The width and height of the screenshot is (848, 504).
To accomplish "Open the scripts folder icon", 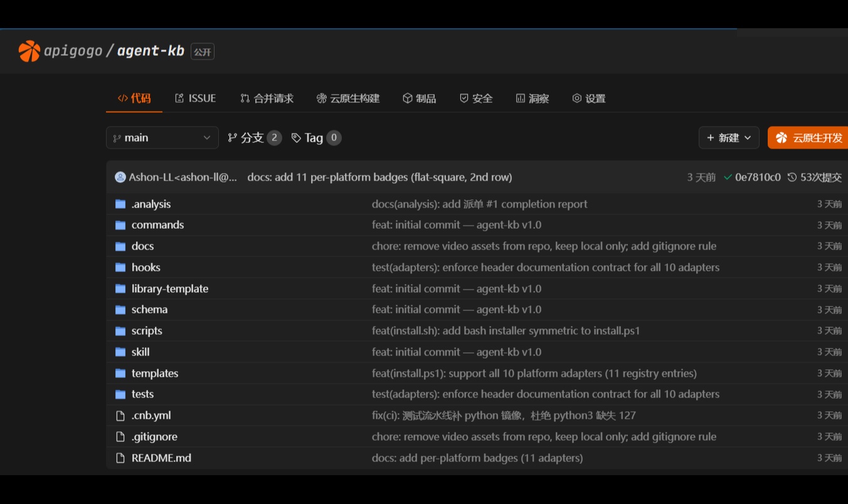I will [120, 331].
